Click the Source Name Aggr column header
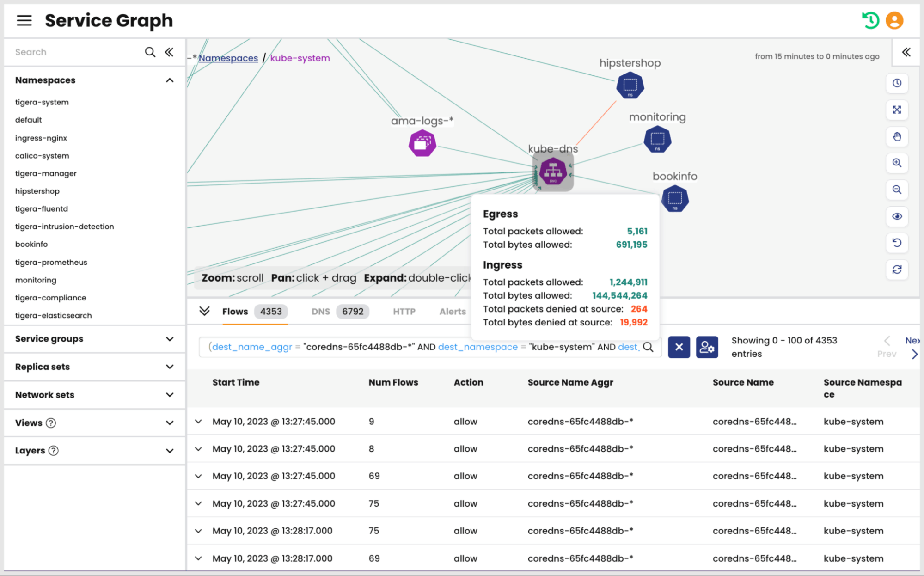Image resolution: width=924 pixels, height=576 pixels. [570, 382]
